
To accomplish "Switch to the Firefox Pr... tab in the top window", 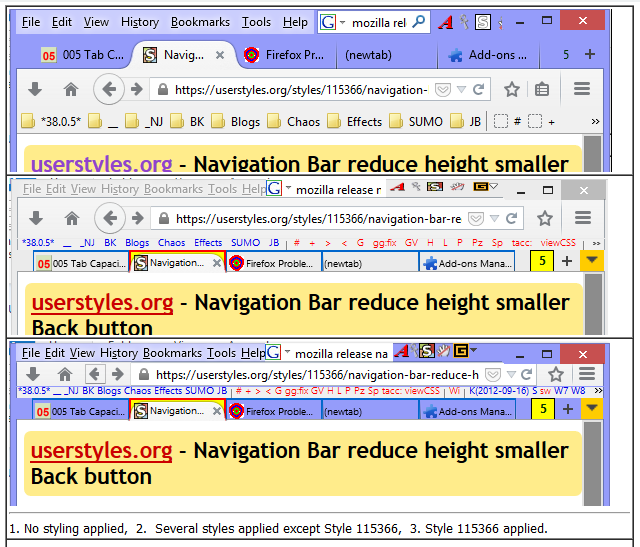I will 286,55.
